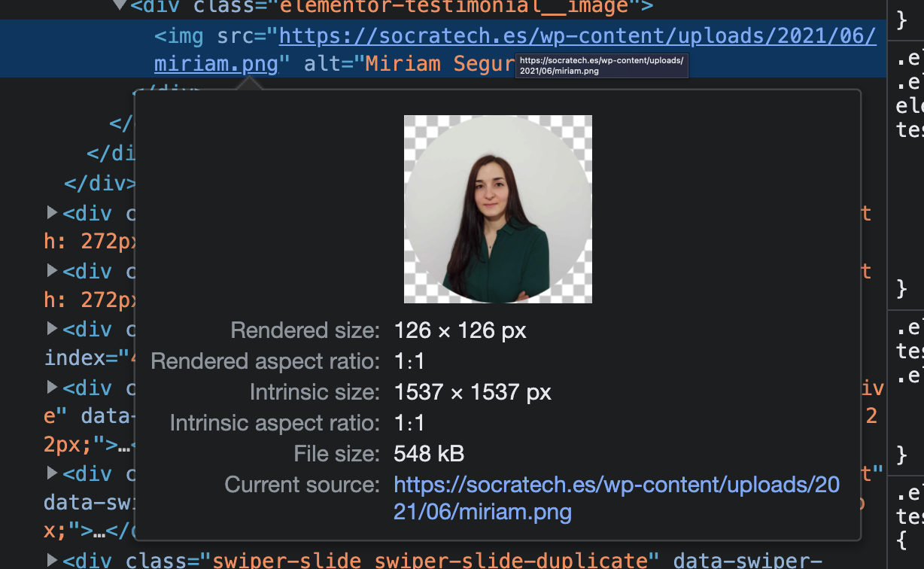
Task: Select the img tag name
Action: (x=184, y=35)
